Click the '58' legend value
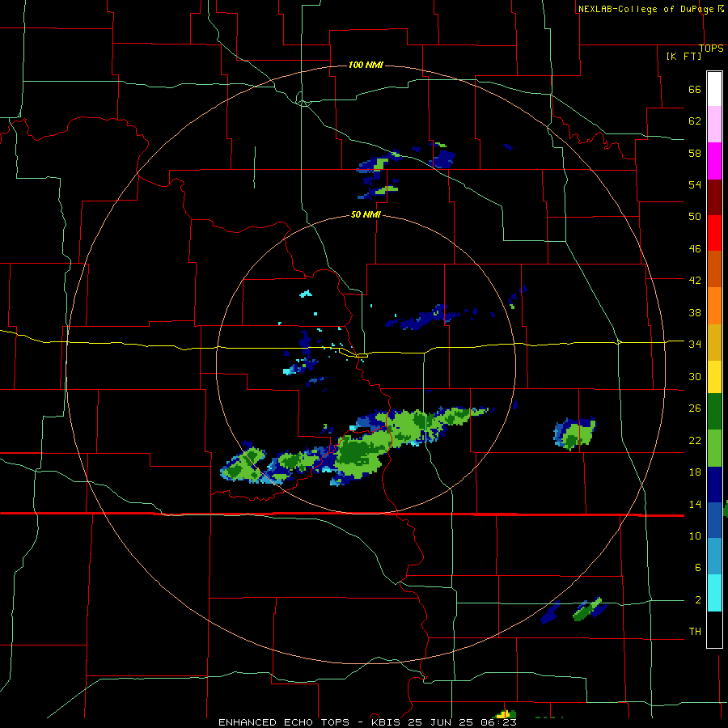 [x=695, y=153]
